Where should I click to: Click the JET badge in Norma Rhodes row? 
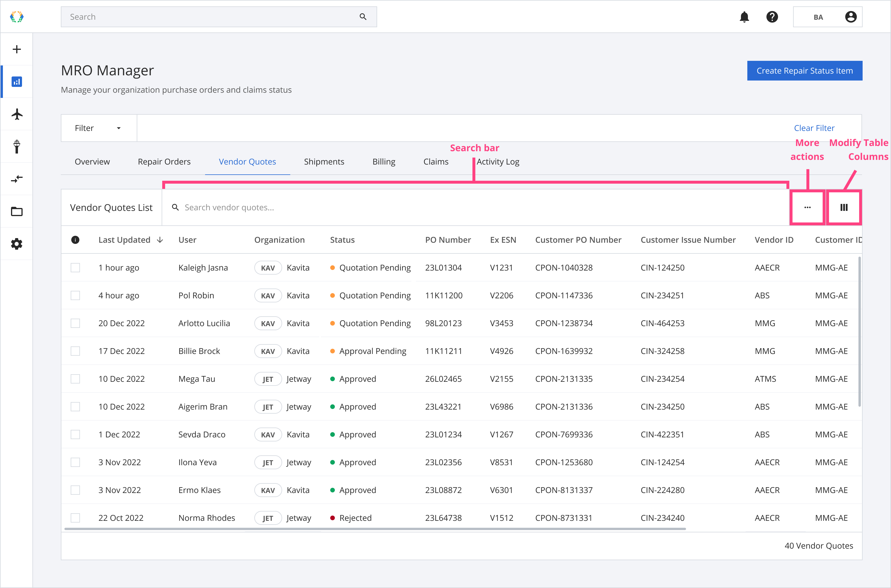[x=268, y=518]
